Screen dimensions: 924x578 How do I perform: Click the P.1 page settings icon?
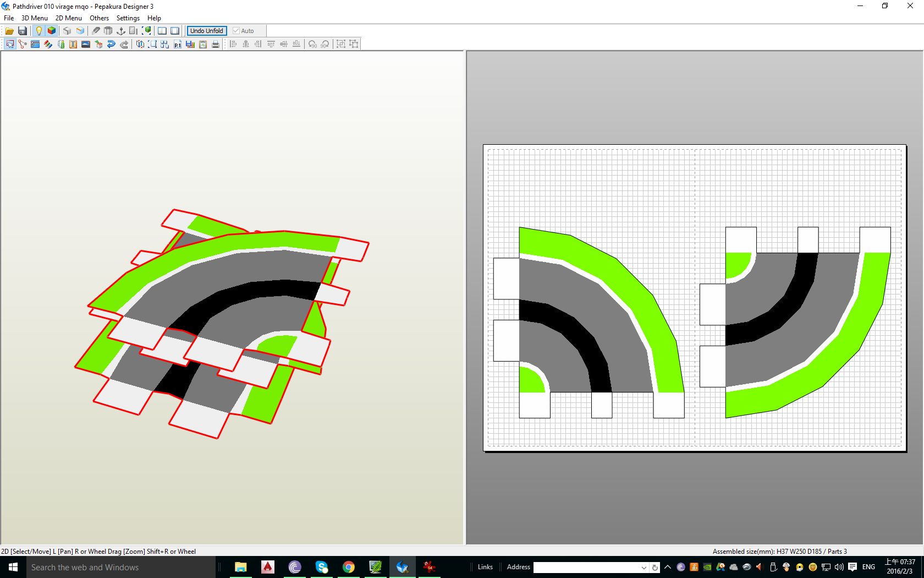click(178, 44)
